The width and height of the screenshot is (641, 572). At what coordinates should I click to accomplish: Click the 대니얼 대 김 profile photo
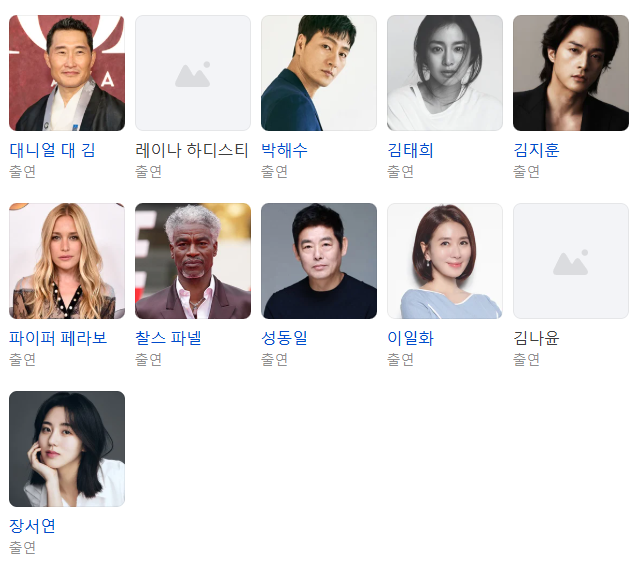67,73
